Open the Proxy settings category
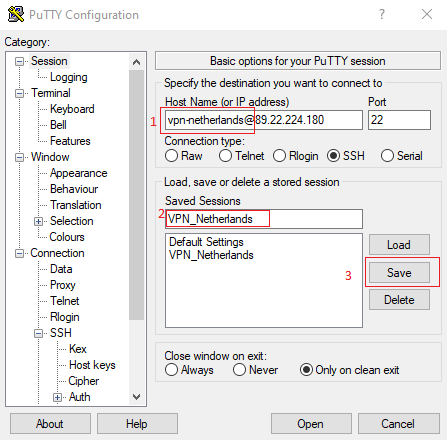447x440 pixels. pyautogui.click(x=63, y=285)
